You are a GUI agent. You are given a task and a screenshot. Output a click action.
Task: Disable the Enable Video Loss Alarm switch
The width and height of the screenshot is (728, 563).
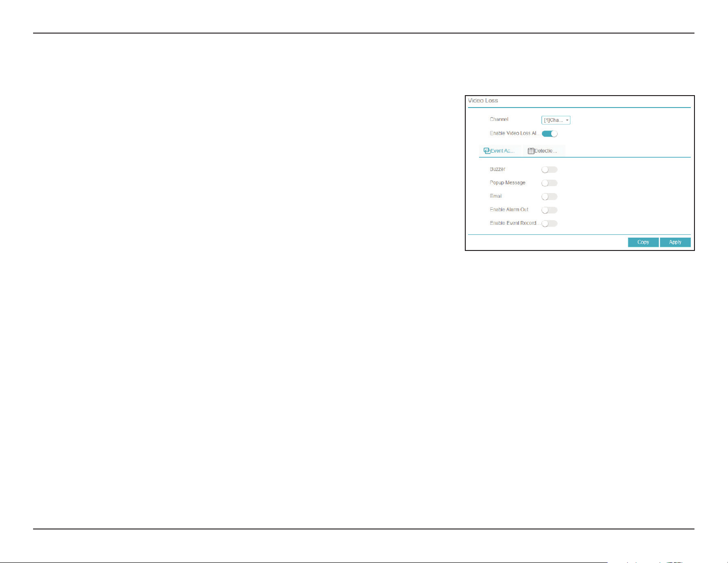point(549,134)
